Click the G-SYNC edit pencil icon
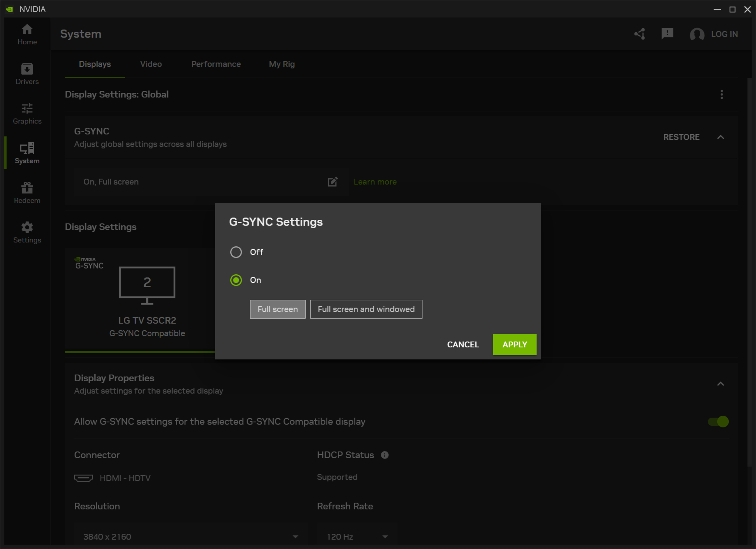This screenshot has width=756, height=549. [x=332, y=182]
